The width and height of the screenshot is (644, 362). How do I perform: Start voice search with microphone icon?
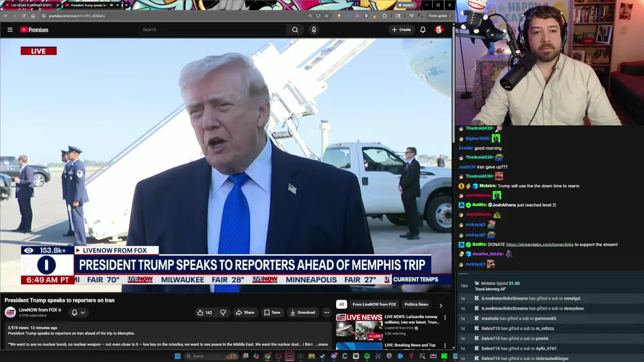[314, 30]
